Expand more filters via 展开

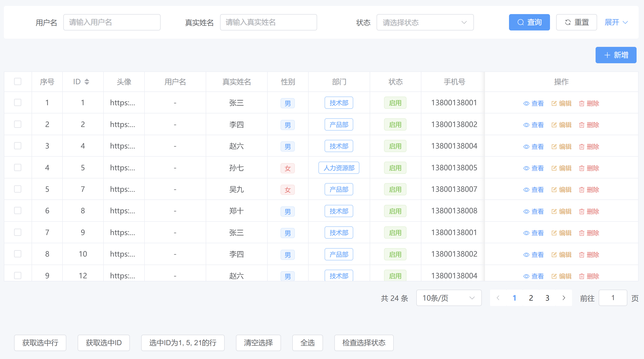pyautogui.click(x=616, y=23)
